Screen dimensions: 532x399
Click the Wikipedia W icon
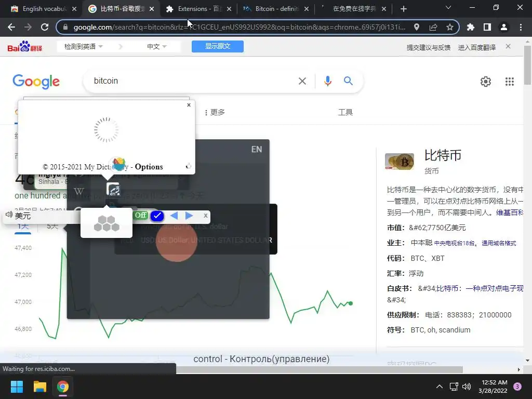click(x=79, y=191)
